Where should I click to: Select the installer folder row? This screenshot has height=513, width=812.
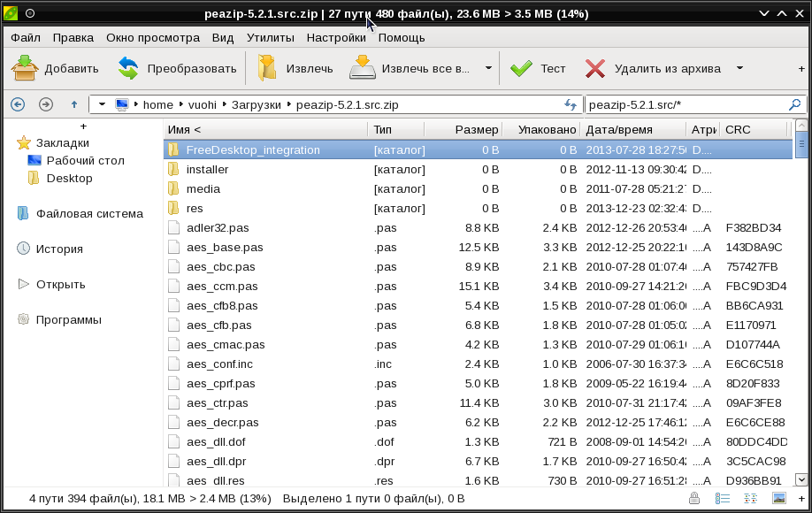pyautogui.click(x=478, y=169)
